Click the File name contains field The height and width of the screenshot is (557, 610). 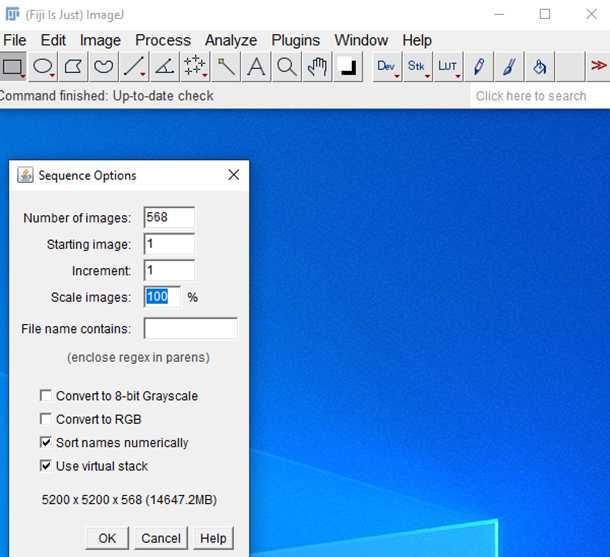click(x=191, y=329)
